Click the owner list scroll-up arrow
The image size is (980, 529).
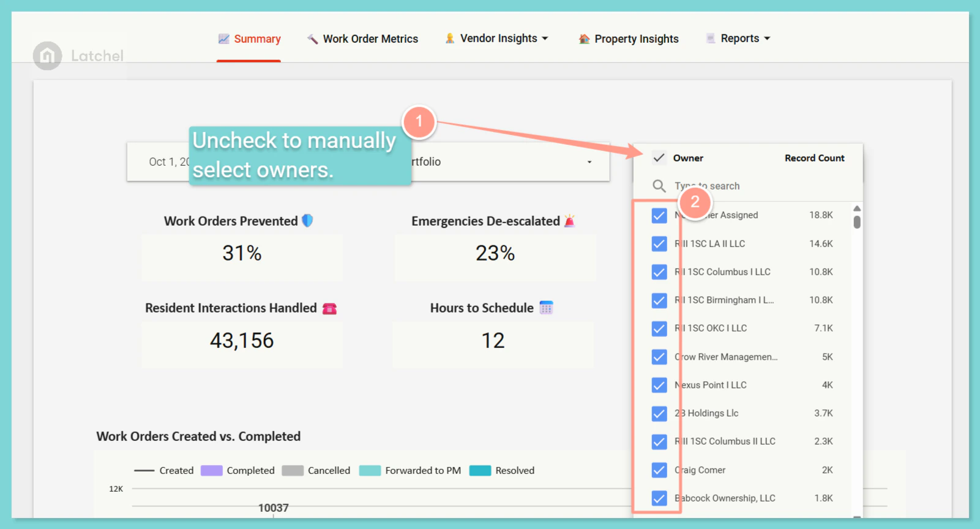tap(857, 209)
